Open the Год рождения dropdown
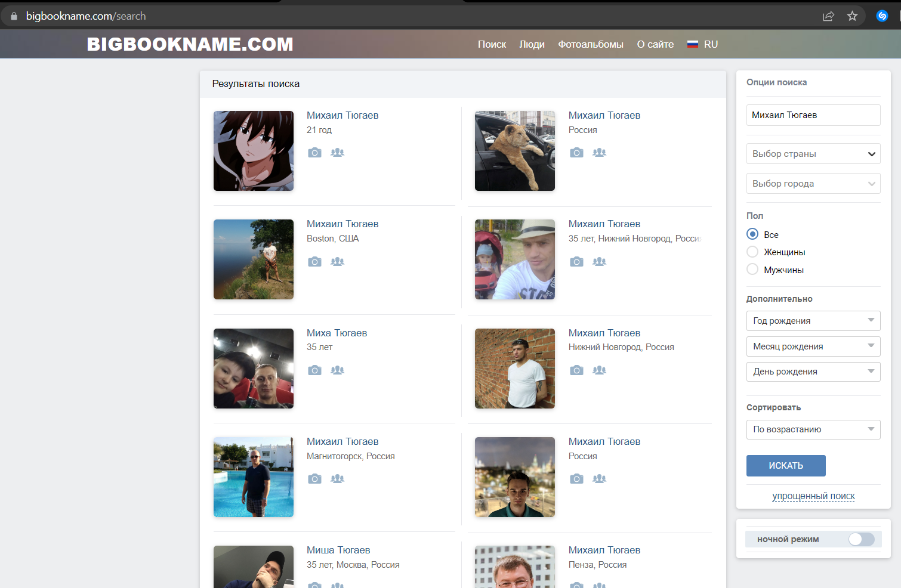Screen dimensions: 901x588 (813, 321)
